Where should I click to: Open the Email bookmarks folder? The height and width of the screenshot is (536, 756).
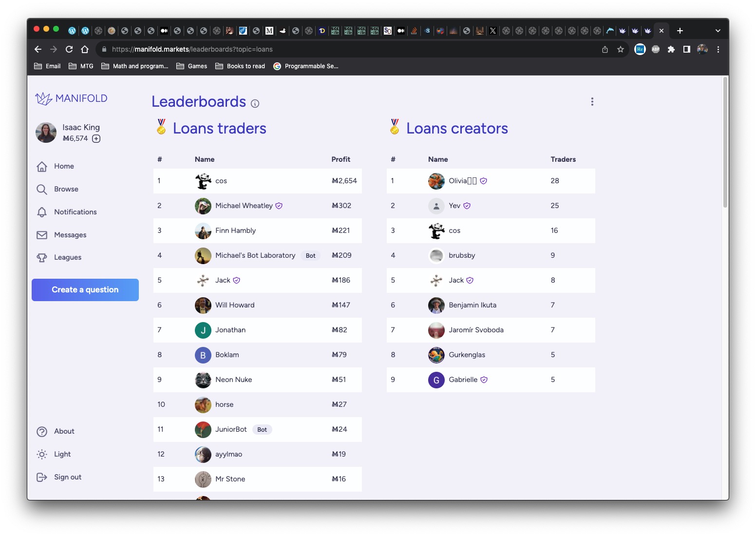47,66
